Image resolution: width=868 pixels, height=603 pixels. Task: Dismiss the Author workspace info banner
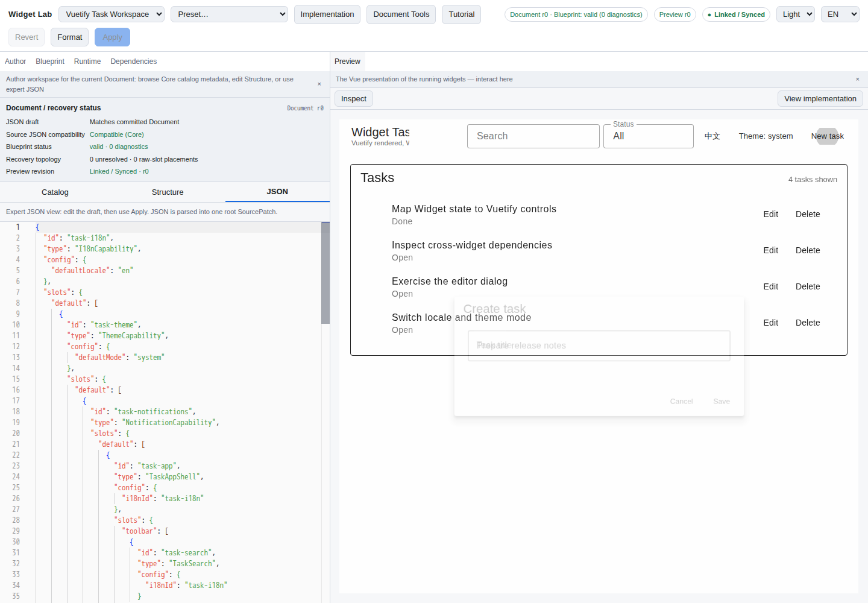[319, 84]
